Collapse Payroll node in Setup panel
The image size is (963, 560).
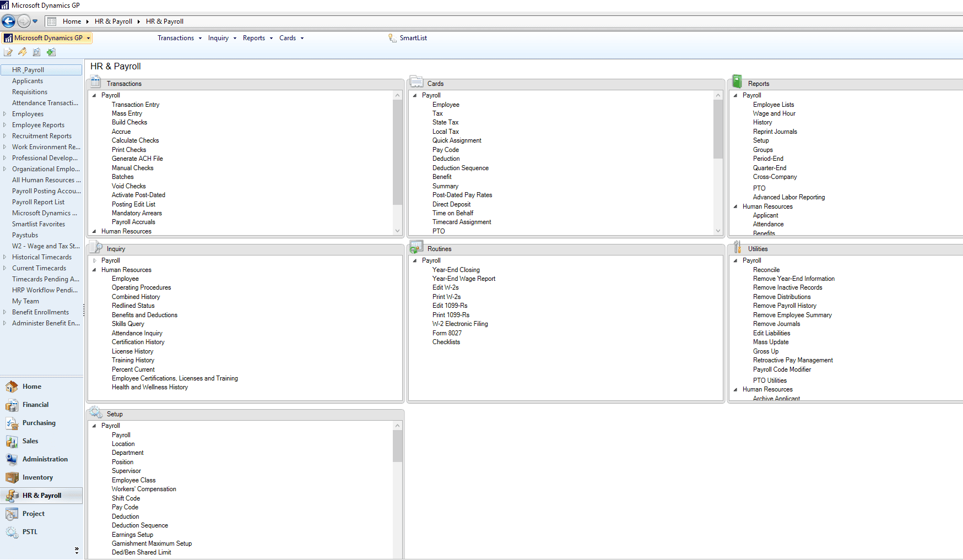[x=94, y=426]
